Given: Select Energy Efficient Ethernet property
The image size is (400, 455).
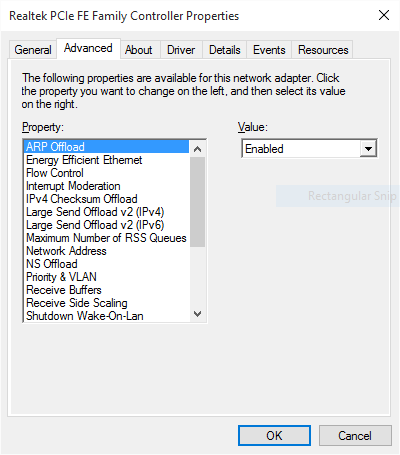Looking at the screenshot, I should [x=107, y=160].
